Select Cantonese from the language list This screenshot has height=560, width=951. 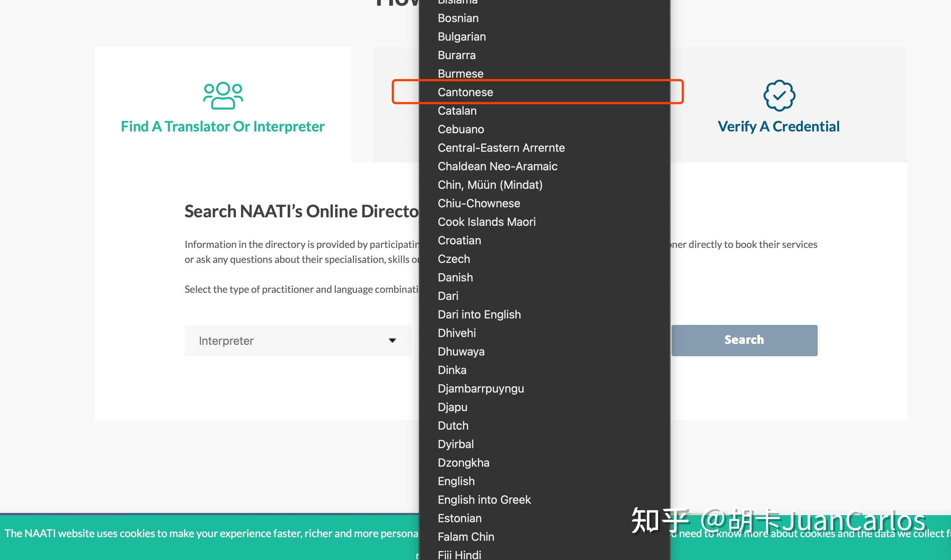click(465, 92)
